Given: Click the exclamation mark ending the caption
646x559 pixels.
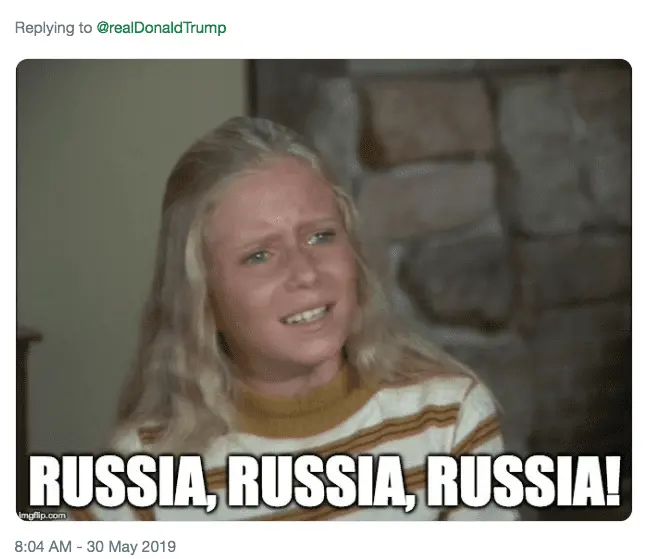Looking at the screenshot, I should tap(612, 479).
